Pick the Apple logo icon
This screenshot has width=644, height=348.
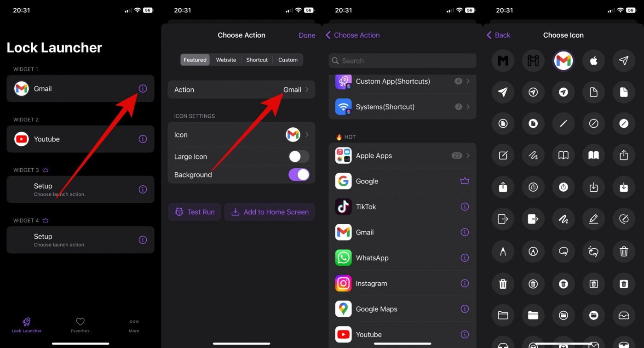point(593,61)
